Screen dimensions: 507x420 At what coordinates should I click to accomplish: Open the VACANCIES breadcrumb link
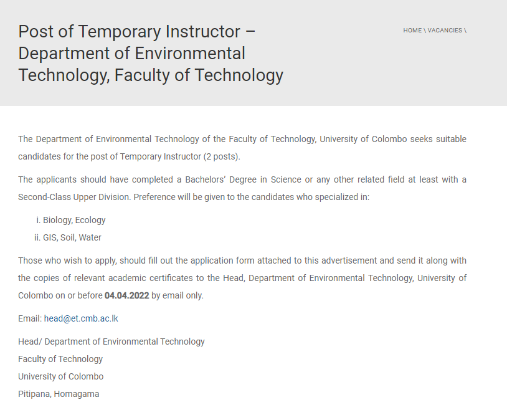(x=445, y=31)
